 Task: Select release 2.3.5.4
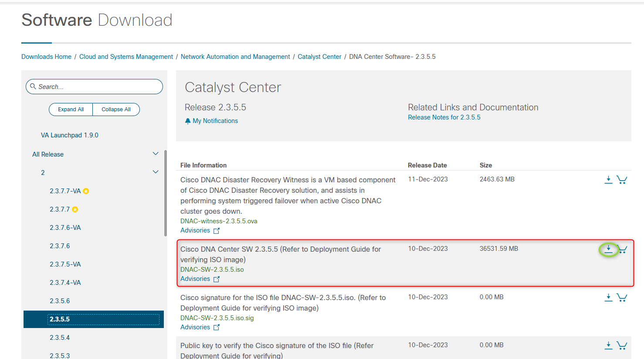click(60, 338)
